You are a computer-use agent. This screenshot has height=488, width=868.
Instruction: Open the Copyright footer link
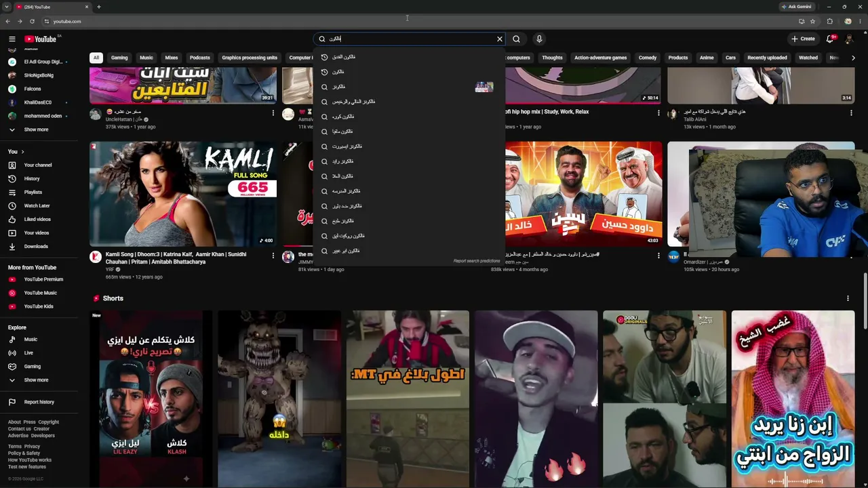[x=49, y=422]
